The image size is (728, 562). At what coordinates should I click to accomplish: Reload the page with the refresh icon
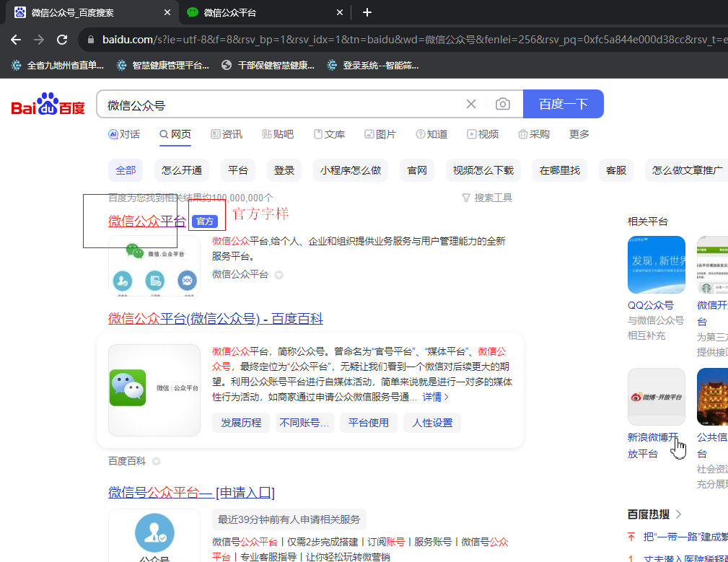pyautogui.click(x=61, y=41)
